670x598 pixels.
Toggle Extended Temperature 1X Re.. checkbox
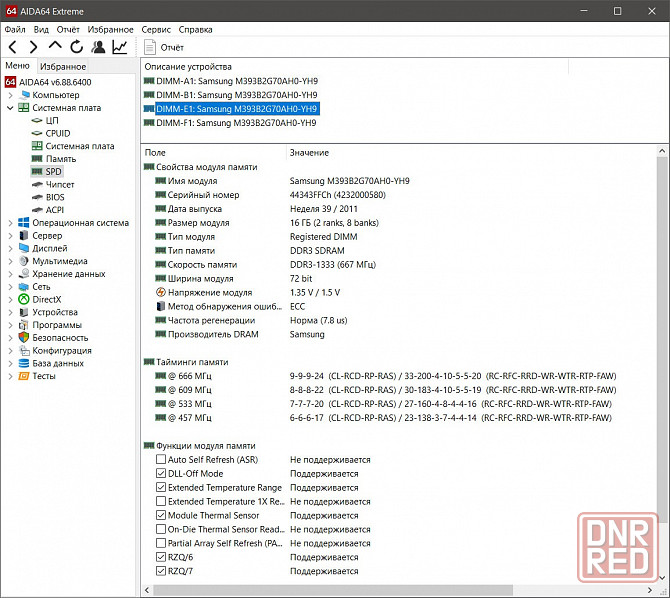click(161, 501)
